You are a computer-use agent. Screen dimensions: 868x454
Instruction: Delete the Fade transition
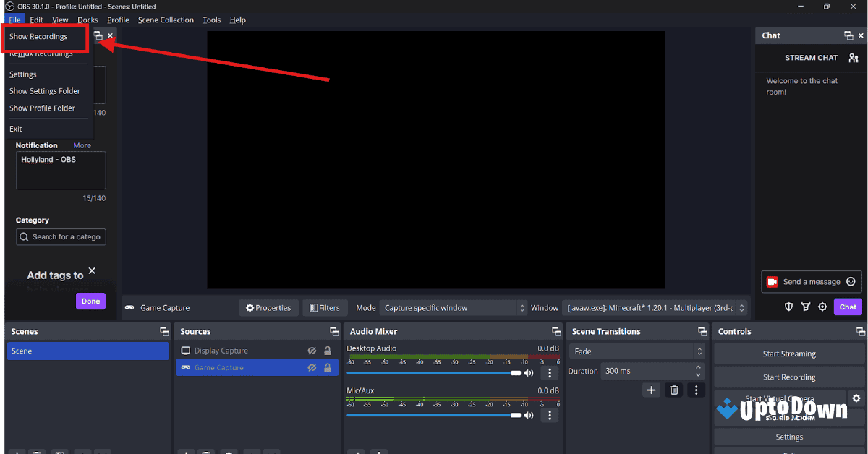[673, 390]
